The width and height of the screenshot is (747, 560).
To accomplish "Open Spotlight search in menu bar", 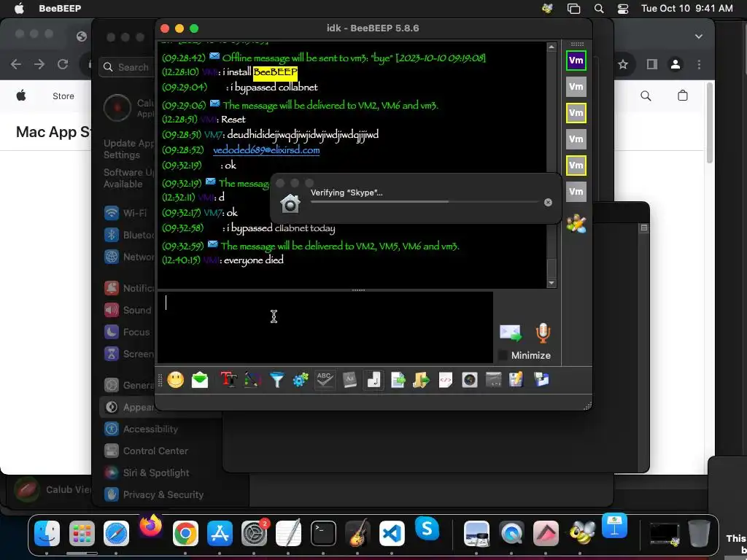I will pos(599,9).
